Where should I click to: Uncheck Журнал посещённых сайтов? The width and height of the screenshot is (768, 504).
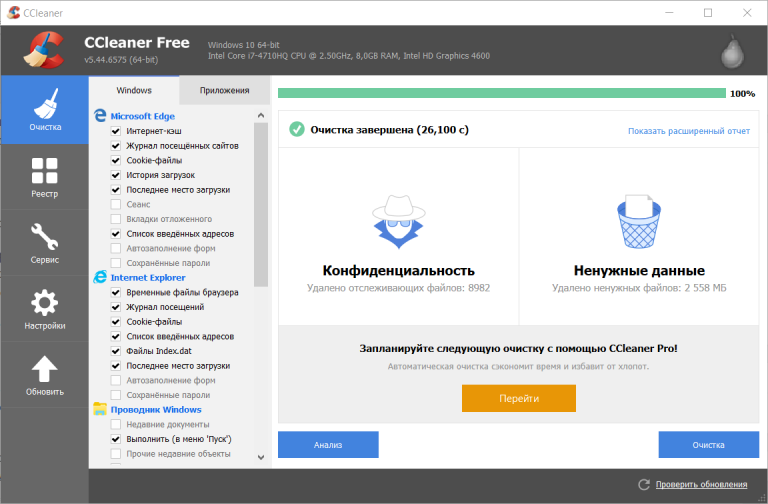click(116, 145)
